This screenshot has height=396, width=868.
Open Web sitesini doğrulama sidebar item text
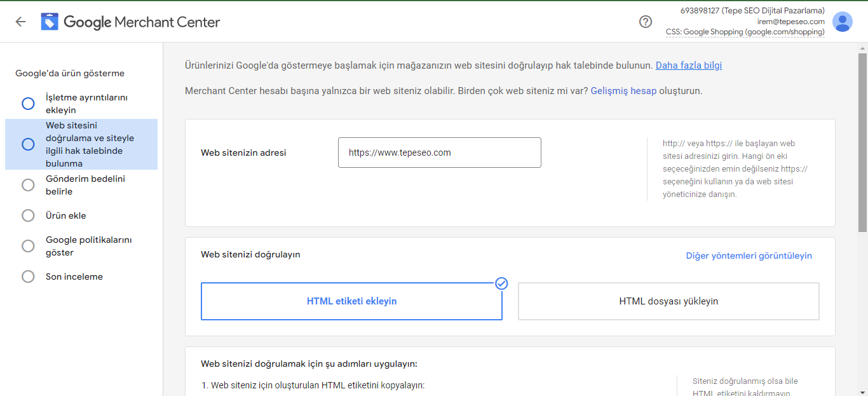90,144
